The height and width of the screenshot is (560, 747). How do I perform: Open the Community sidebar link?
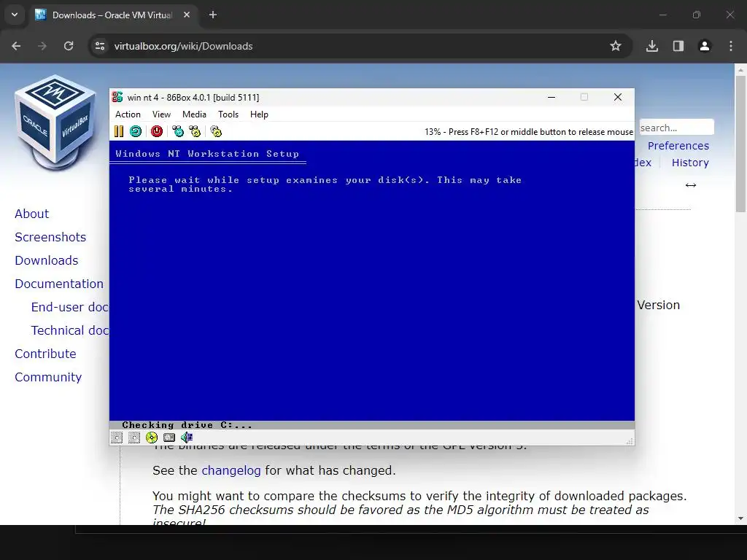pyautogui.click(x=48, y=377)
